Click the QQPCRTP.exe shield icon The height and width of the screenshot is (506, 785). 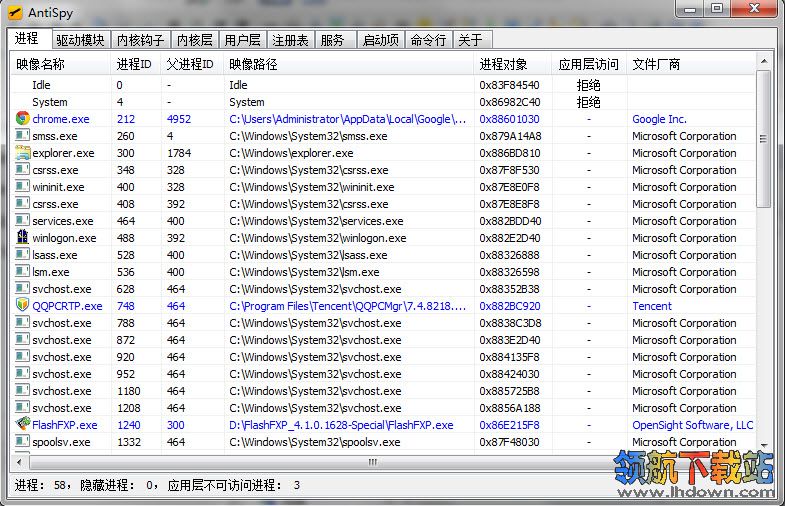tap(23, 305)
